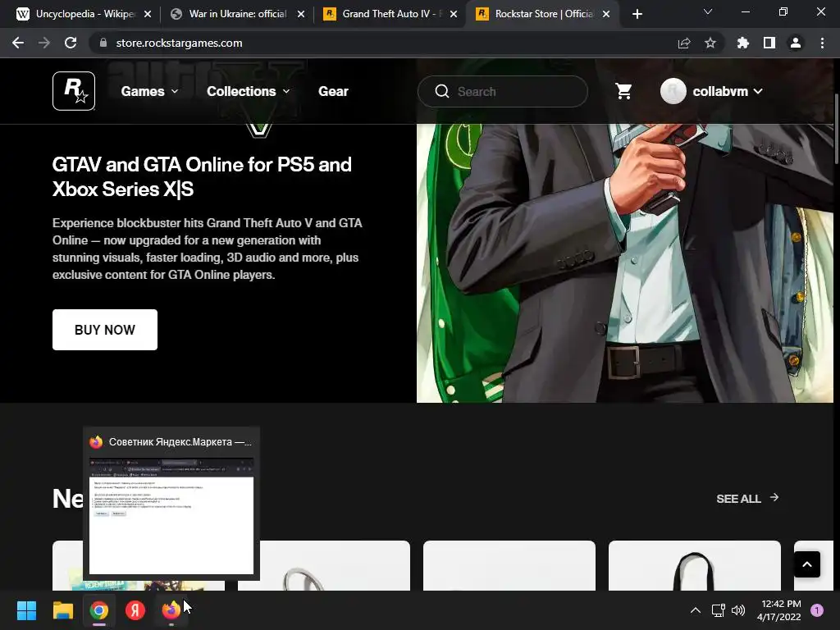This screenshot has height=630, width=840.
Task: Toggle Chrome side panel
Action: (x=769, y=43)
